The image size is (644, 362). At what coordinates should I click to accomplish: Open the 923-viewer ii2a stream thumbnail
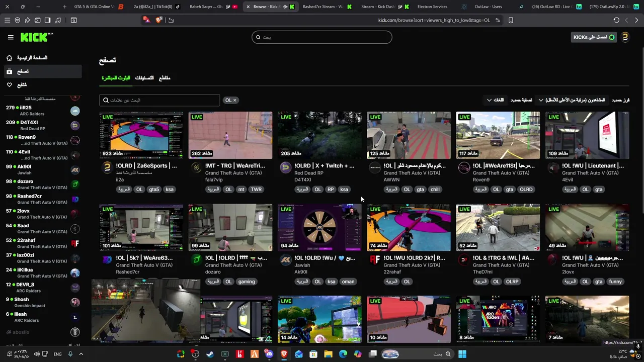141,135
